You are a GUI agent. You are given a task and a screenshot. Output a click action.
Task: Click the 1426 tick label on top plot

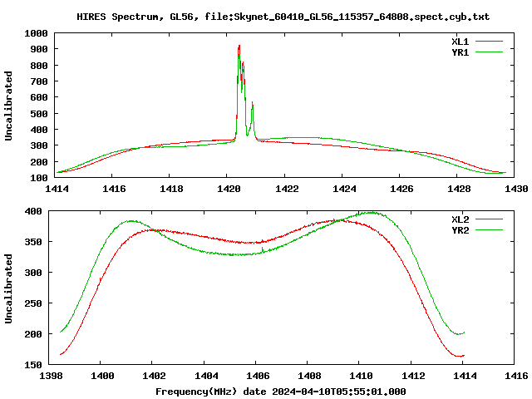(x=401, y=189)
